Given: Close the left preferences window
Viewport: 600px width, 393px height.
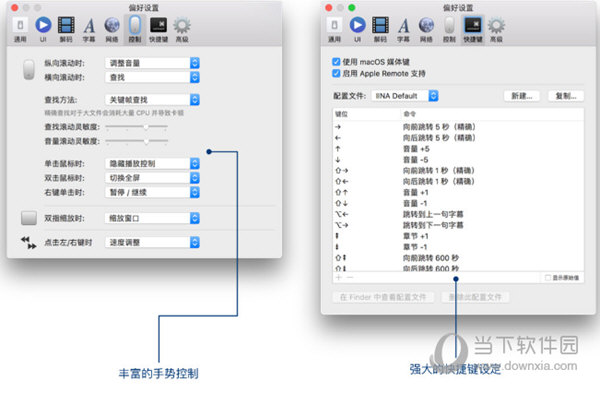Looking at the screenshot, I should (15, 8).
